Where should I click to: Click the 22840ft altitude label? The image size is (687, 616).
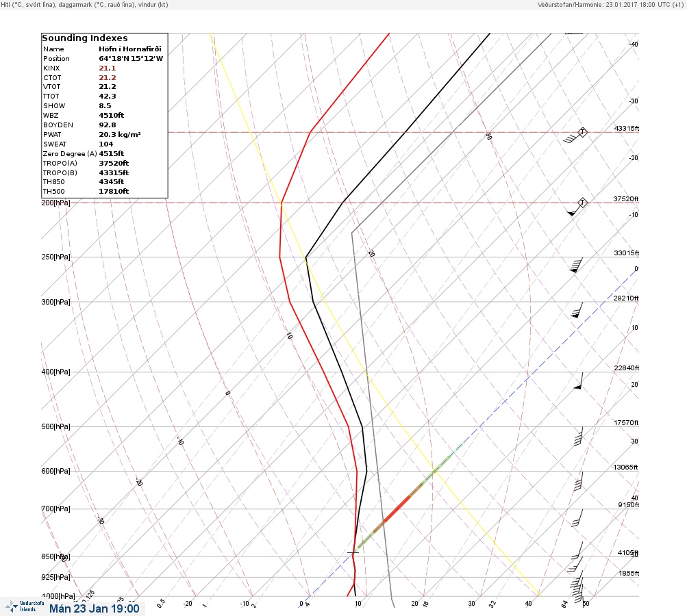(626, 368)
